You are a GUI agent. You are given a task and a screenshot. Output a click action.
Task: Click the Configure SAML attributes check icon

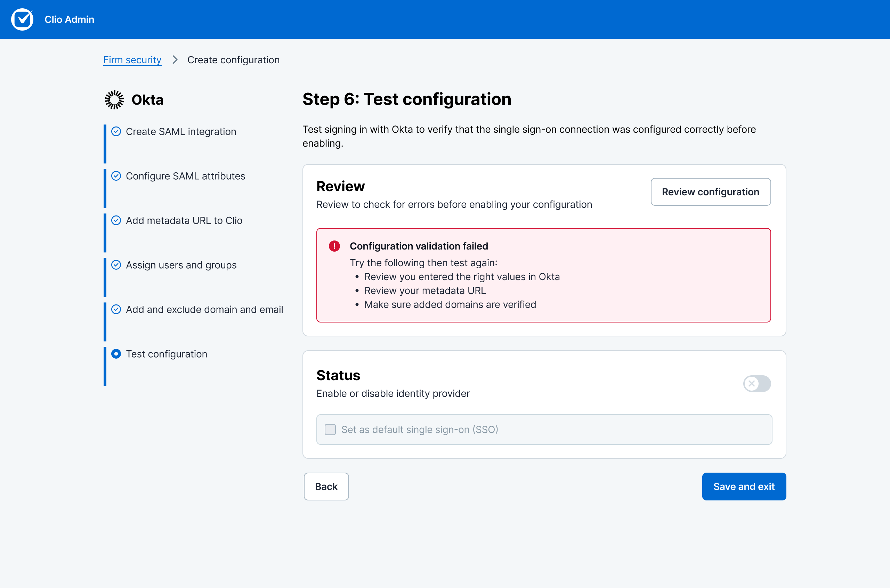point(116,176)
